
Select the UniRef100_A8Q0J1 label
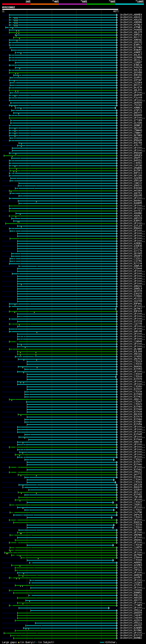click(131, 399)
